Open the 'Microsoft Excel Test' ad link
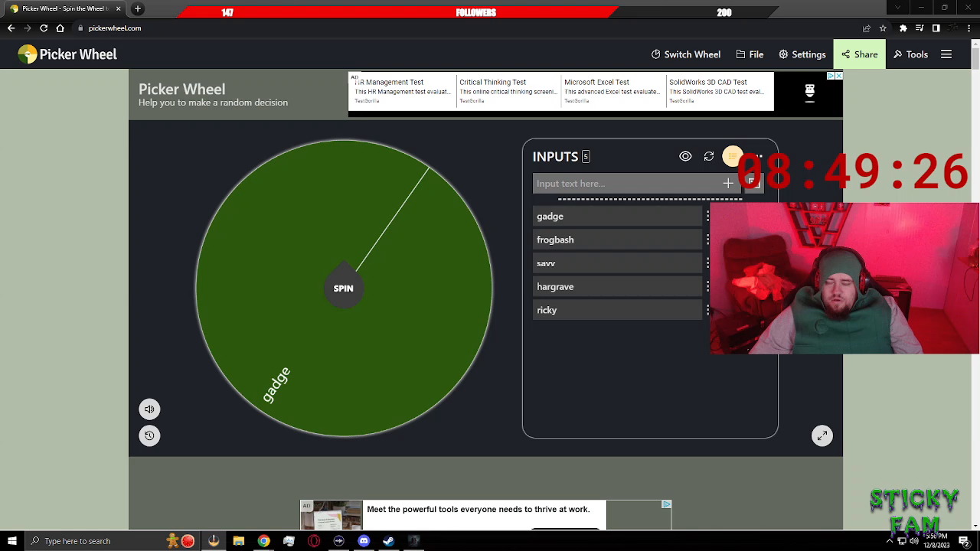Image resolution: width=980 pixels, height=551 pixels. point(596,82)
